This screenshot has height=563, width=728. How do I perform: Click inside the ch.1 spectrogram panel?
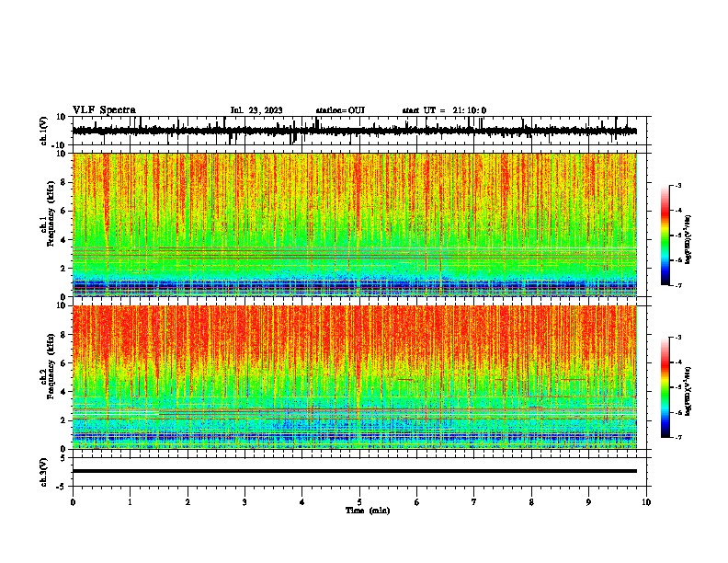(355, 224)
